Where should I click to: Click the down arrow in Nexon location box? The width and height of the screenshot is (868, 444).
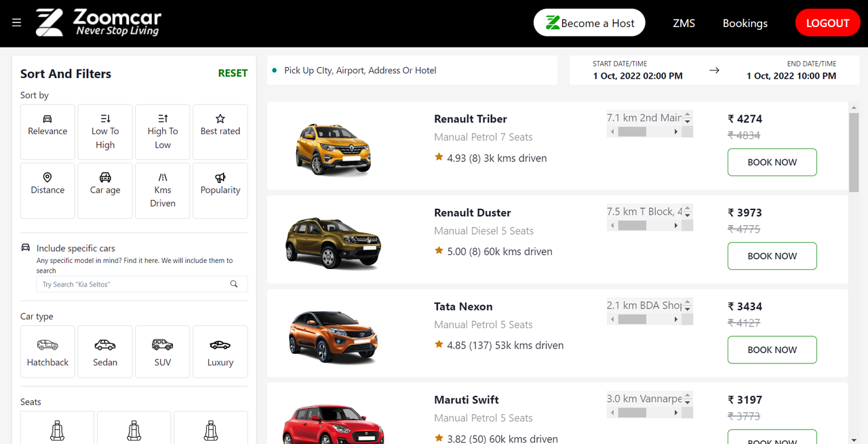coord(688,309)
